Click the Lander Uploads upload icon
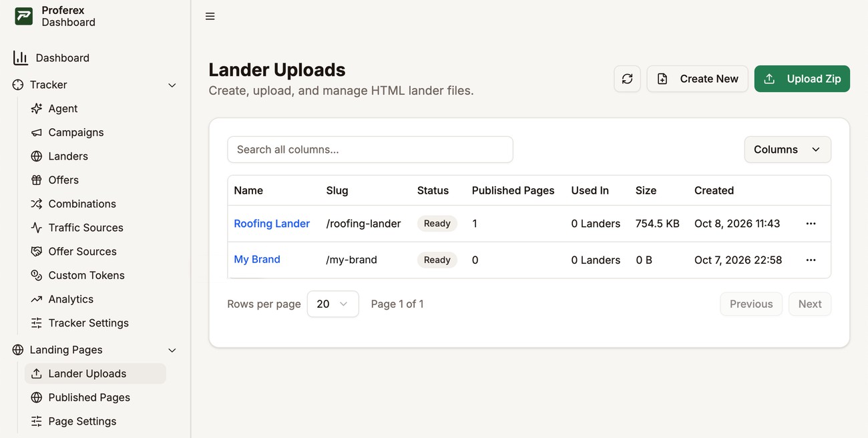868x438 pixels. coord(37,374)
